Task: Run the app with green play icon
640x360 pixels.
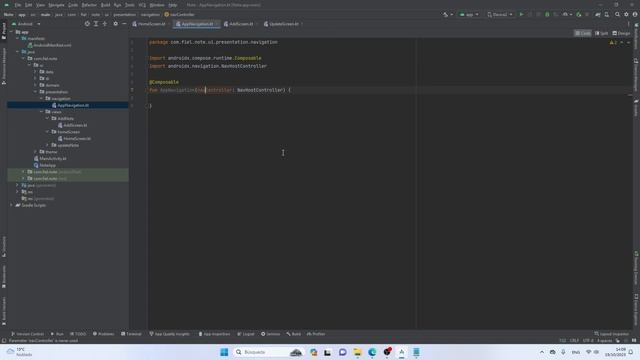Action: [x=521, y=15]
